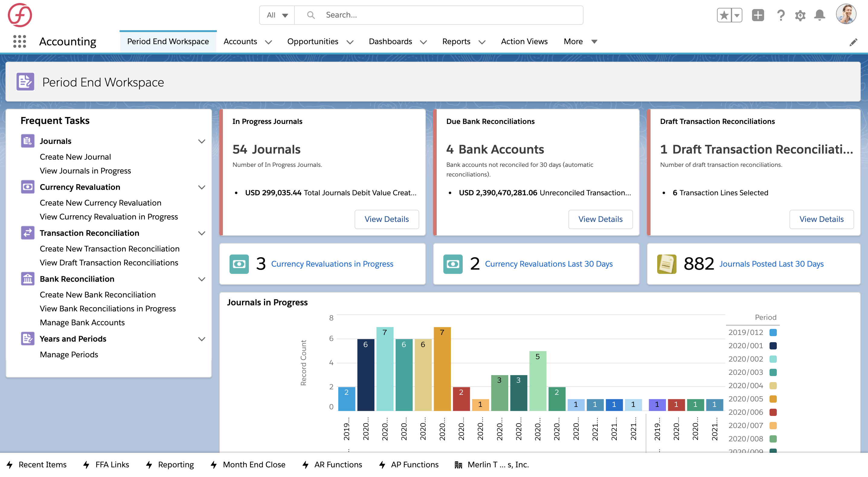This screenshot has width=868, height=477.
Task: Click Create New Journal link
Action: (75, 157)
